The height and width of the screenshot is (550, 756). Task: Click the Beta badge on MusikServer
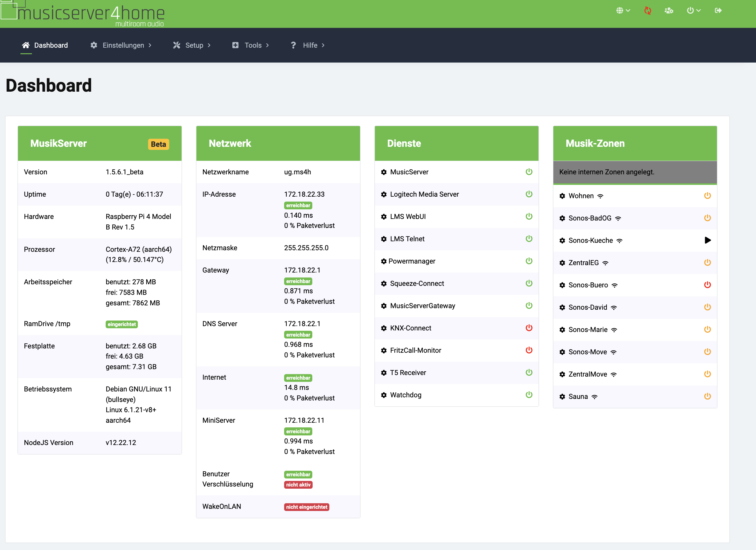pyautogui.click(x=158, y=144)
